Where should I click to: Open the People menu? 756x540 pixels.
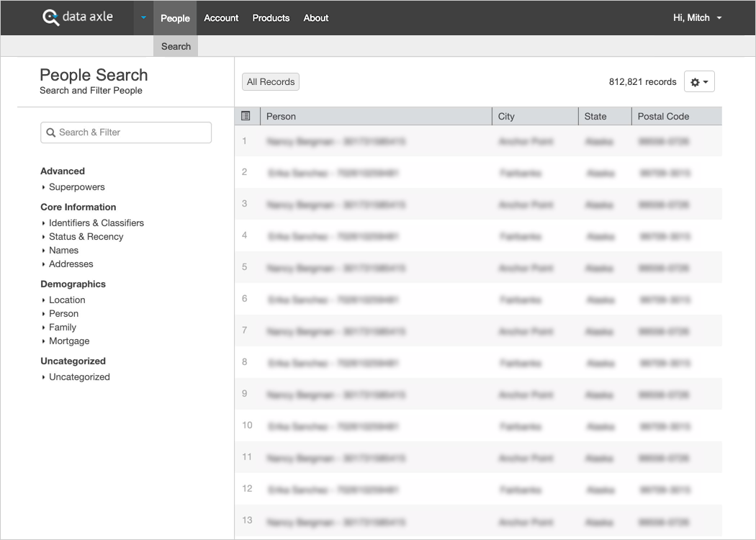(x=175, y=18)
